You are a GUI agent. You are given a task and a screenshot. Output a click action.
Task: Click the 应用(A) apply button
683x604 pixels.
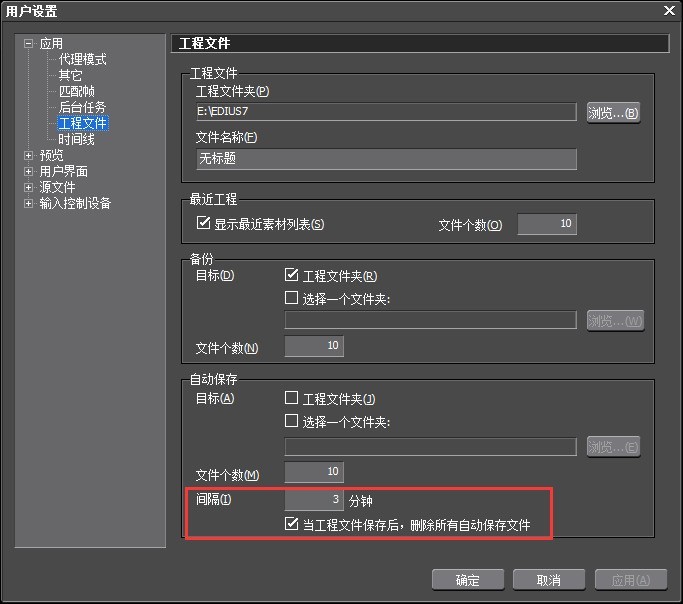tap(631, 580)
